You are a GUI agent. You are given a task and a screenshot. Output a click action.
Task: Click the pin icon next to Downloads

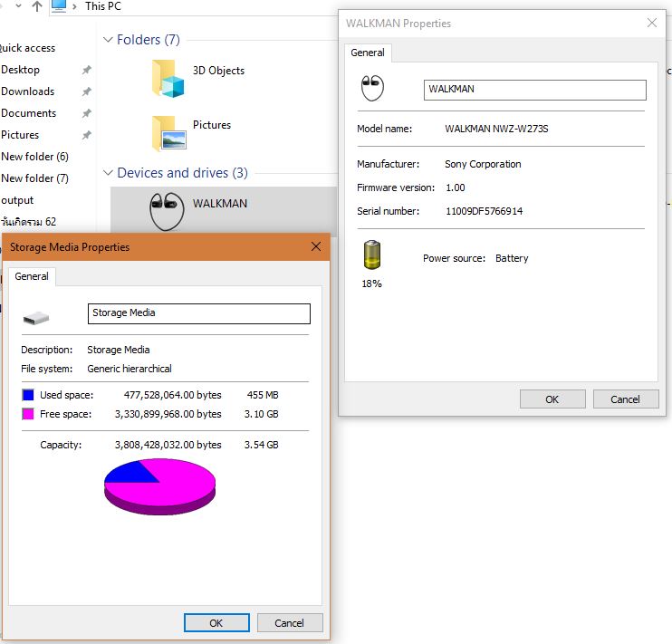click(x=87, y=91)
